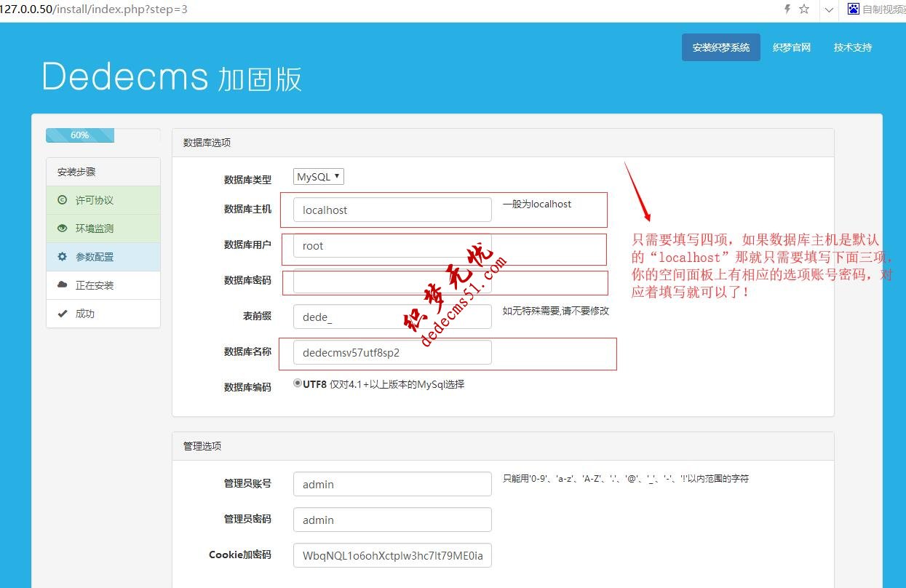The image size is (906, 588).
Task: Click the lightning bolt icon in address bar
Action: click(788, 9)
